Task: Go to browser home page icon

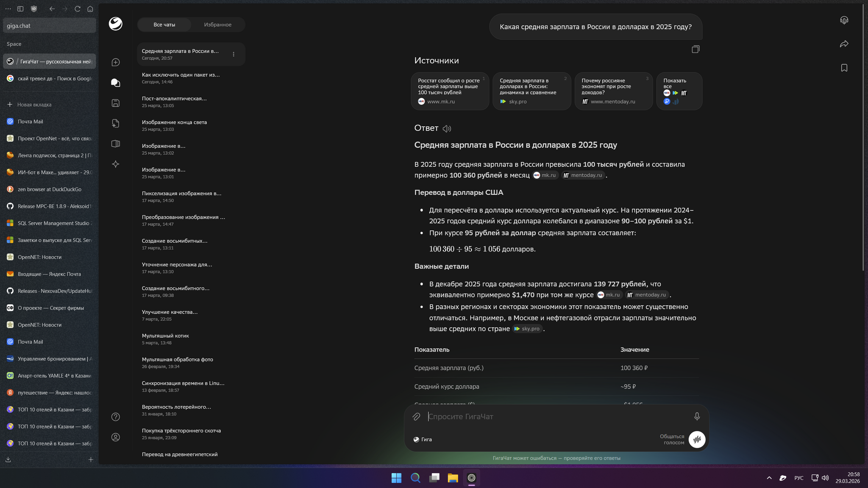Action: [90, 9]
